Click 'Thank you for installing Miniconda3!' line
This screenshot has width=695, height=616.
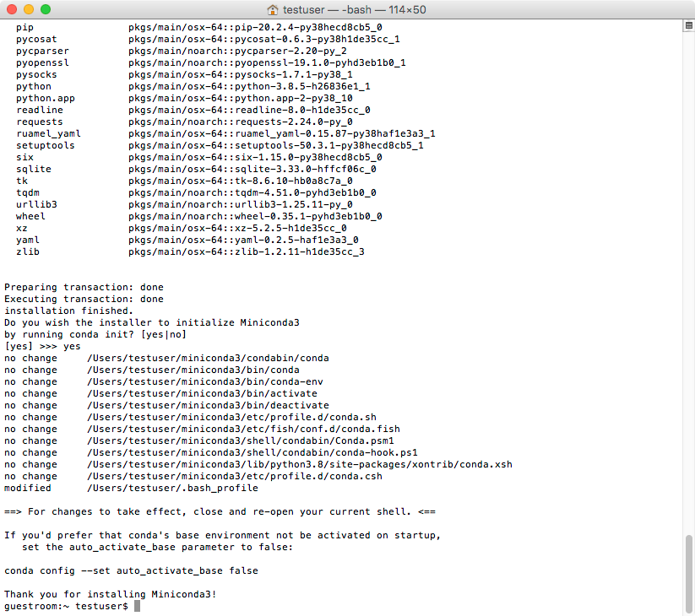[111, 594]
